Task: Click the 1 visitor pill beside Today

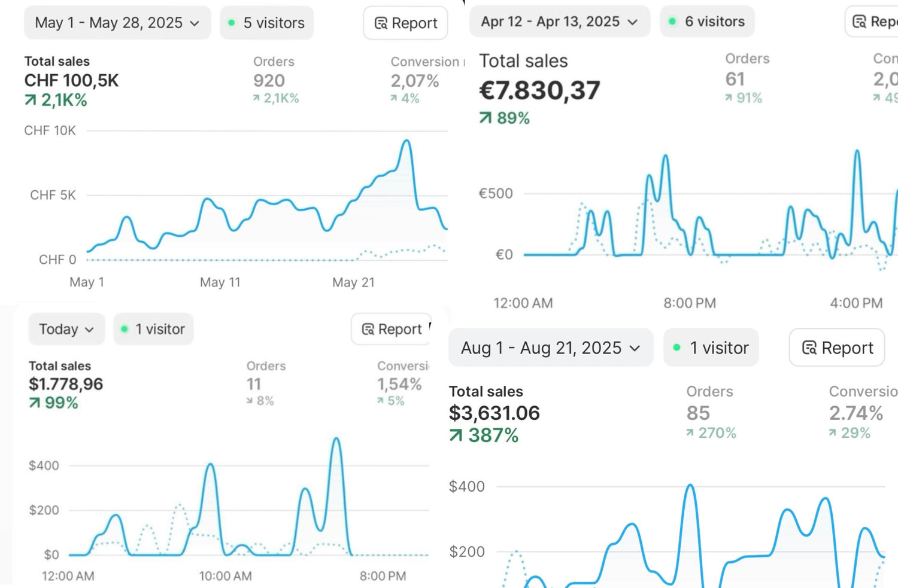Action: (153, 329)
